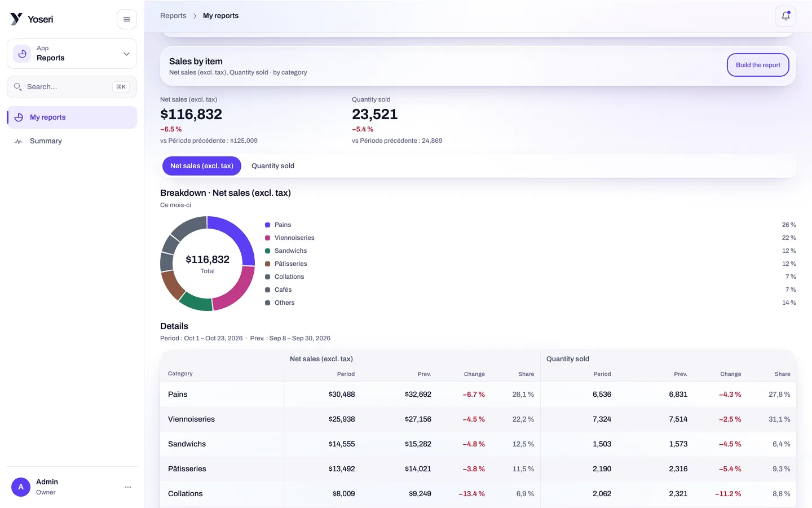The image size is (812, 508).
Task: Go to the Reports breadcrumb link
Action: (x=173, y=16)
